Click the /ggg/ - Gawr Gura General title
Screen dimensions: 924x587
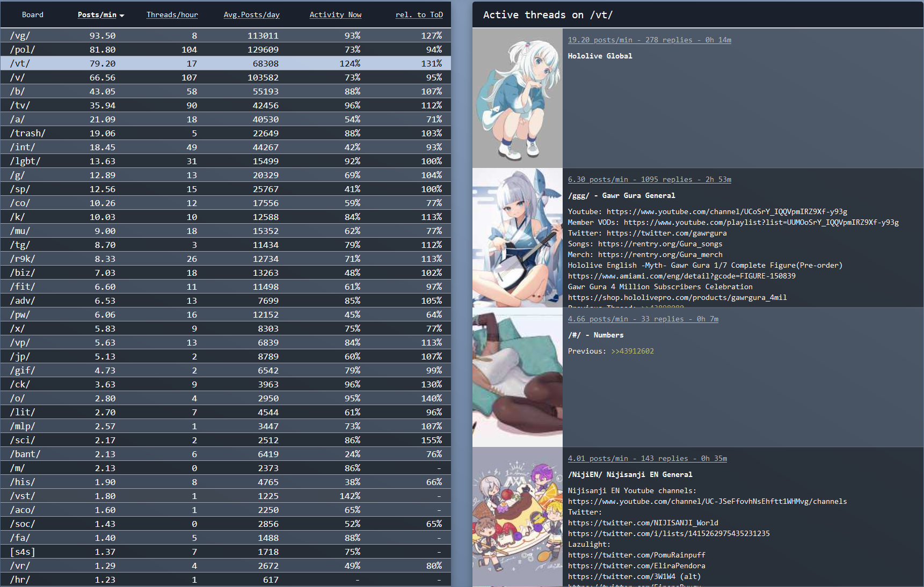[x=622, y=195]
